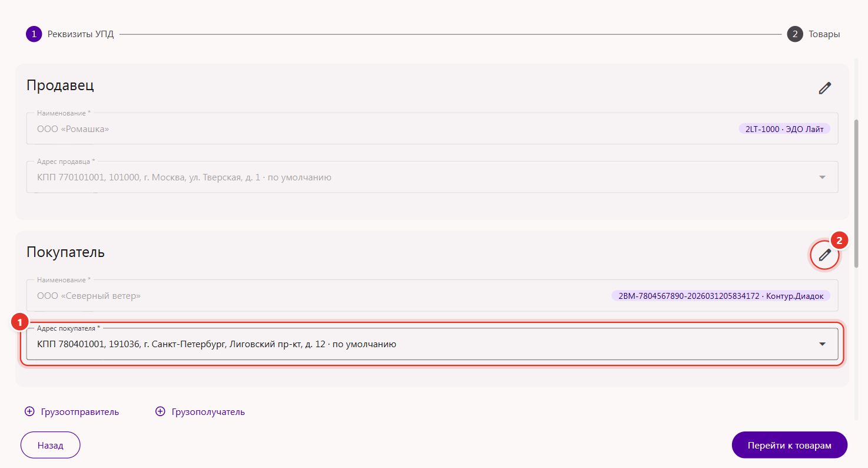Expand the Адрес продавца dropdown
The height and width of the screenshot is (468, 868).
coord(432,177)
